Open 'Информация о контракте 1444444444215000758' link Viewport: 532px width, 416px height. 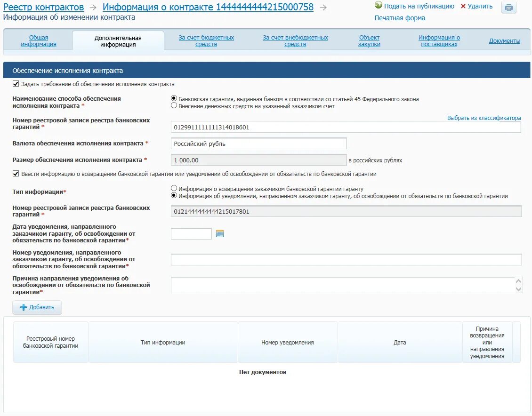pyautogui.click(x=208, y=7)
